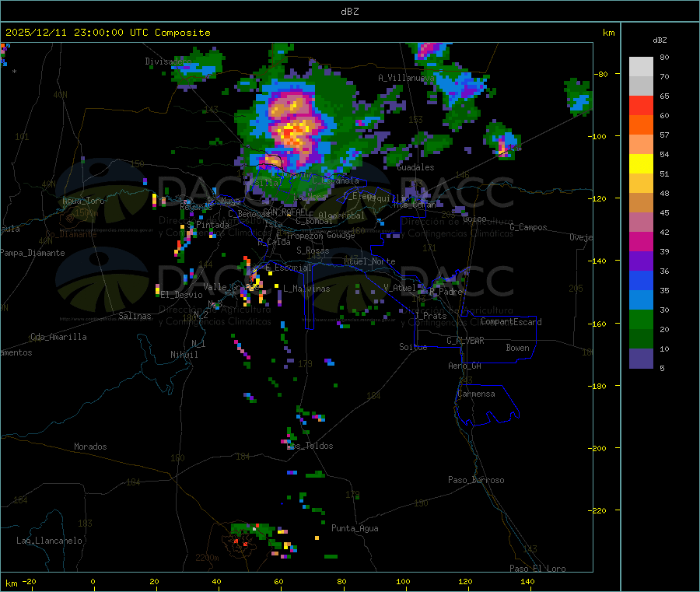This screenshot has height=592, width=700.
Task: Click the Agua_Toro label
Action: point(83,201)
